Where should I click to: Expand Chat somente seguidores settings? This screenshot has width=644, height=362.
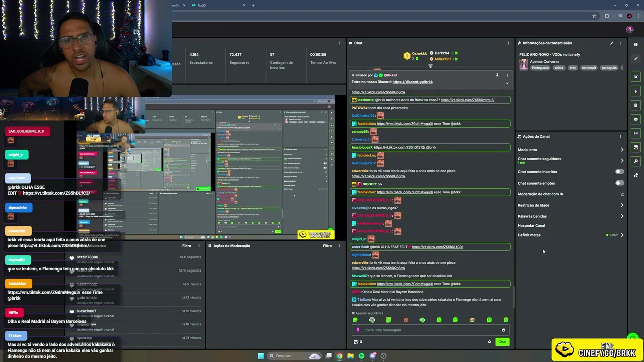click(x=622, y=161)
